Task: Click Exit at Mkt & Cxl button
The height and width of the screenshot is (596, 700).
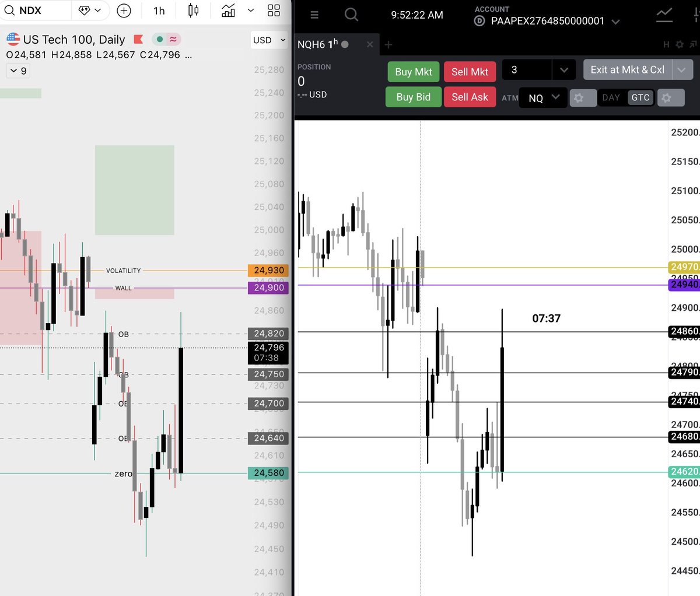Action: [628, 69]
